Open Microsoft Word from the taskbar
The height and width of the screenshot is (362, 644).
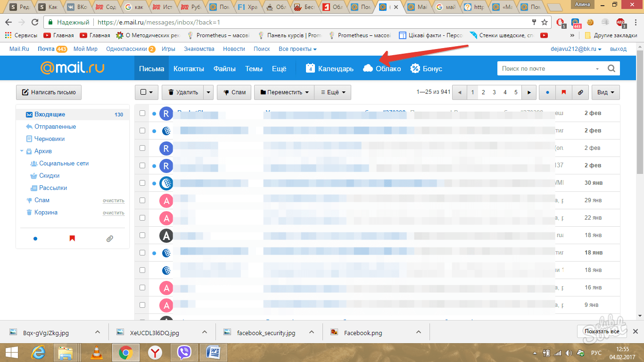[x=214, y=352]
